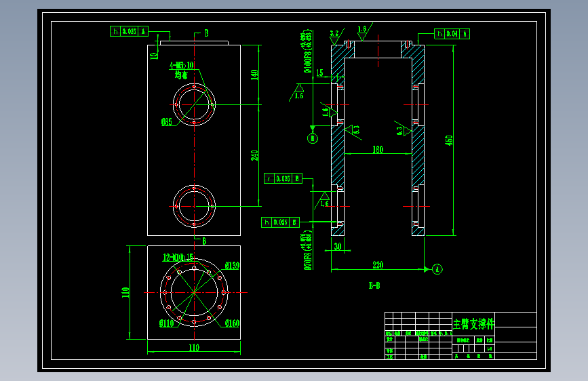Click the circled datum A symbol

coord(437,269)
